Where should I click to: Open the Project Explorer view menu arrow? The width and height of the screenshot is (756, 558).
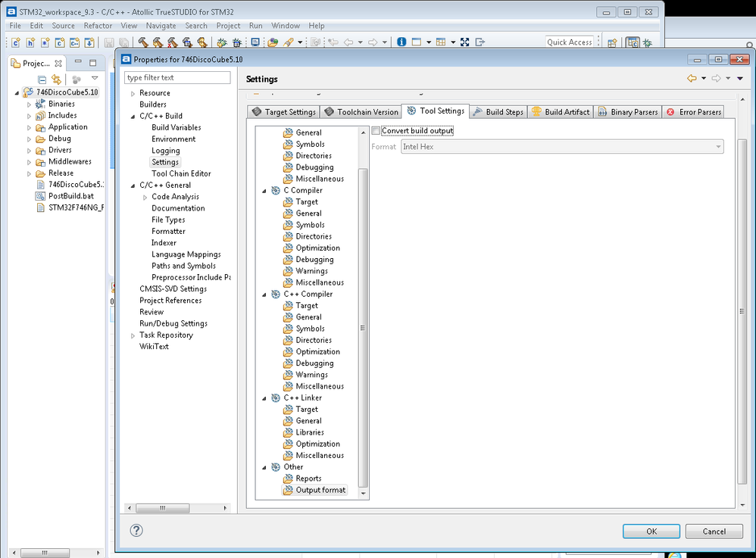point(95,78)
